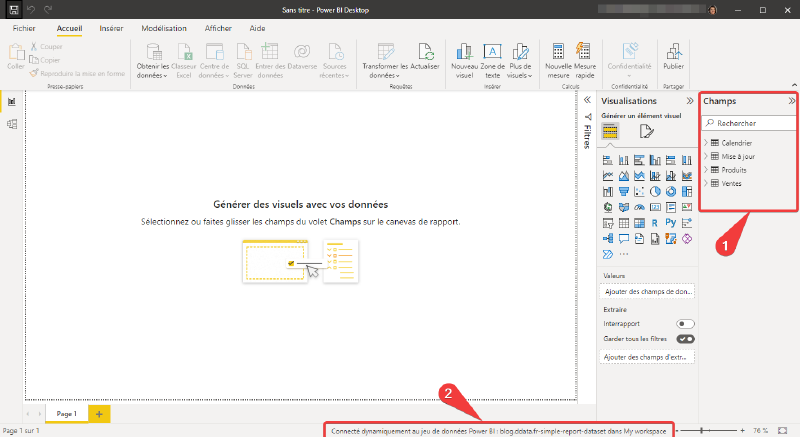This screenshot has height=437, width=800.
Task: Adjust the zoom slider handle
Action: click(x=702, y=431)
